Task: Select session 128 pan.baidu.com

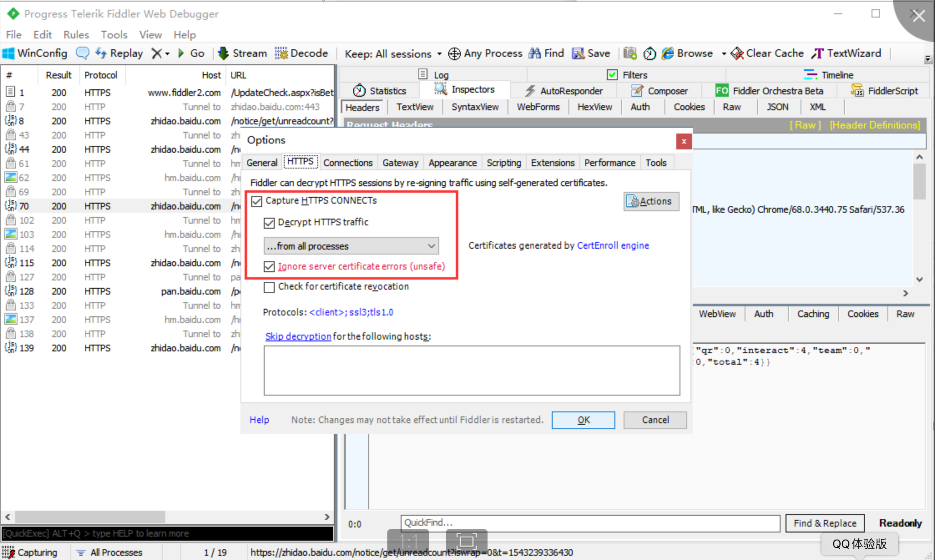Action: pos(167,291)
